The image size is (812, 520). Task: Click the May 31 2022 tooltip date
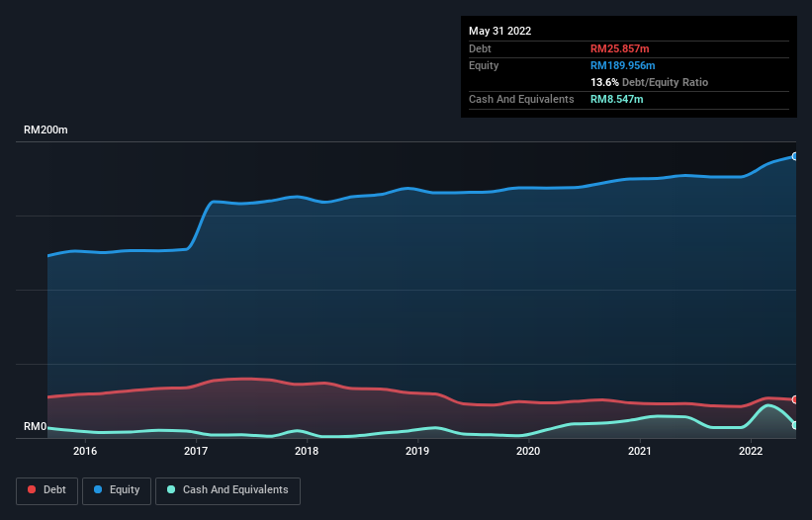tap(499, 31)
